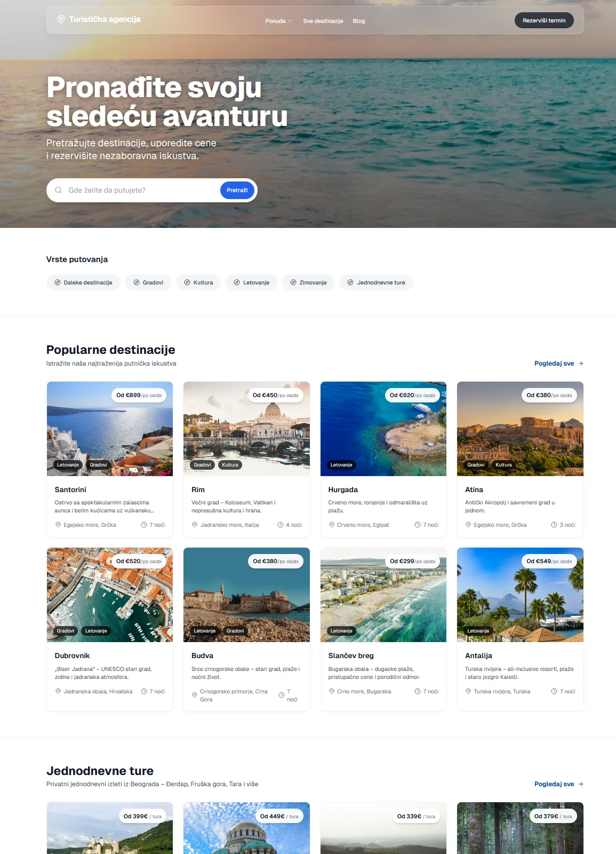Open the Blog menu item
This screenshot has height=854, width=616.
359,21
